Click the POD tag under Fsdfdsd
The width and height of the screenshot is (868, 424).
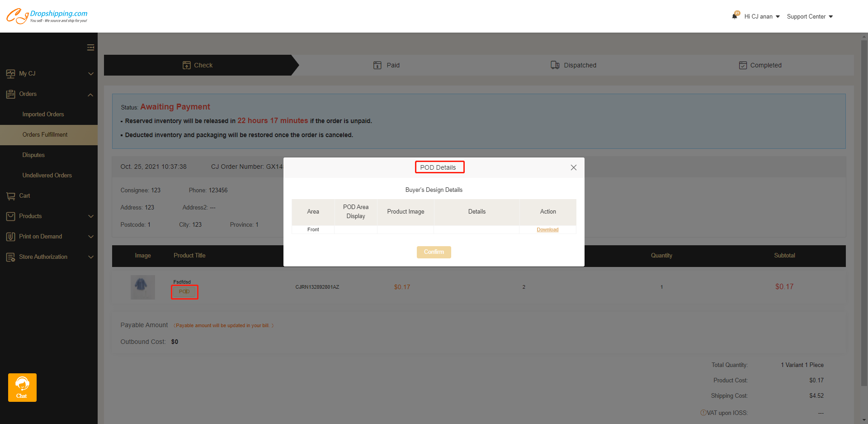coord(184,292)
